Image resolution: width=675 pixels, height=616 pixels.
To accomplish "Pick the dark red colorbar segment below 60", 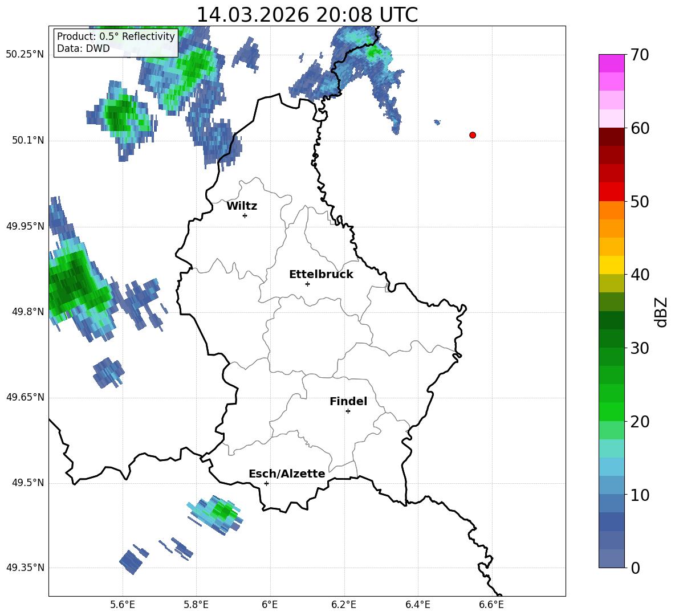I will click(x=611, y=137).
